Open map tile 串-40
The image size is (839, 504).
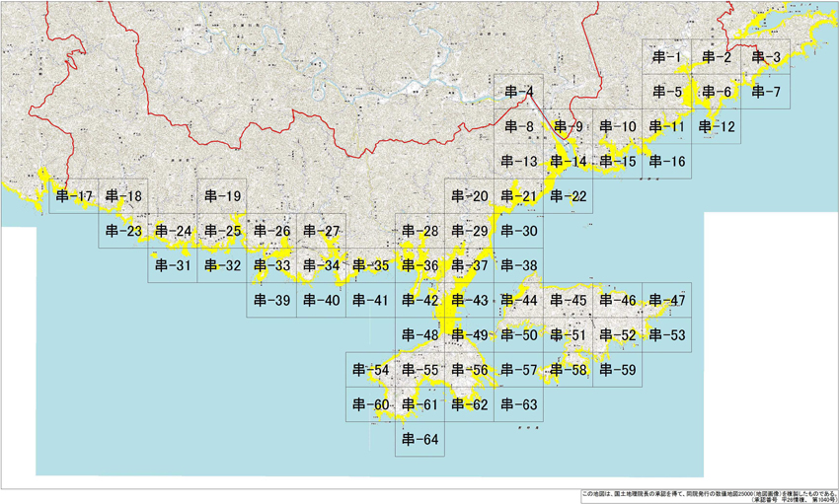coord(321,300)
